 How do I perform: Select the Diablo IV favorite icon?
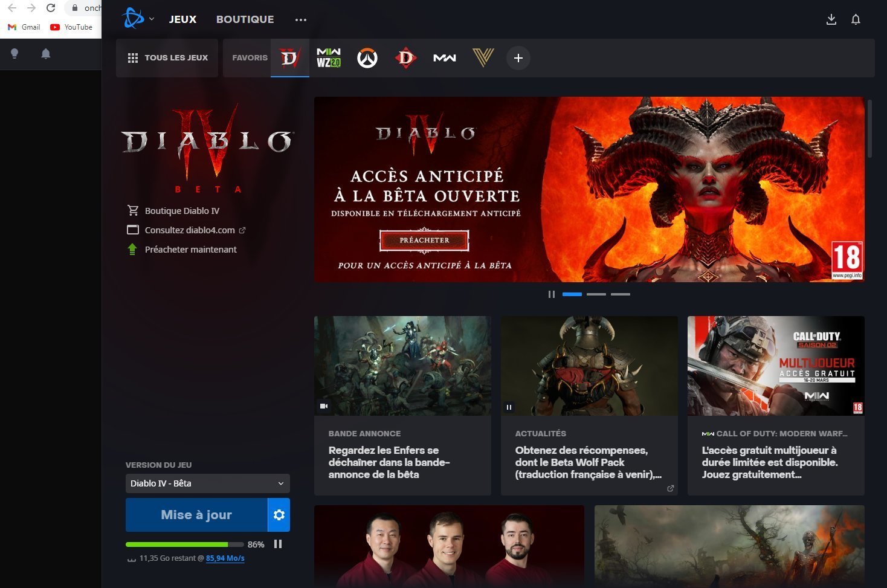coord(290,58)
